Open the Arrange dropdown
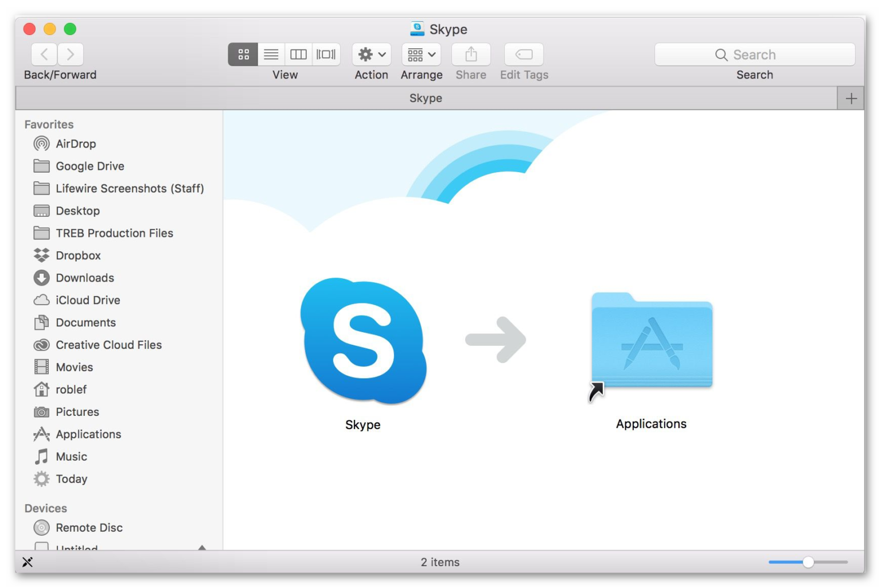The width and height of the screenshot is (881, 588). click(x=422, y=54)
